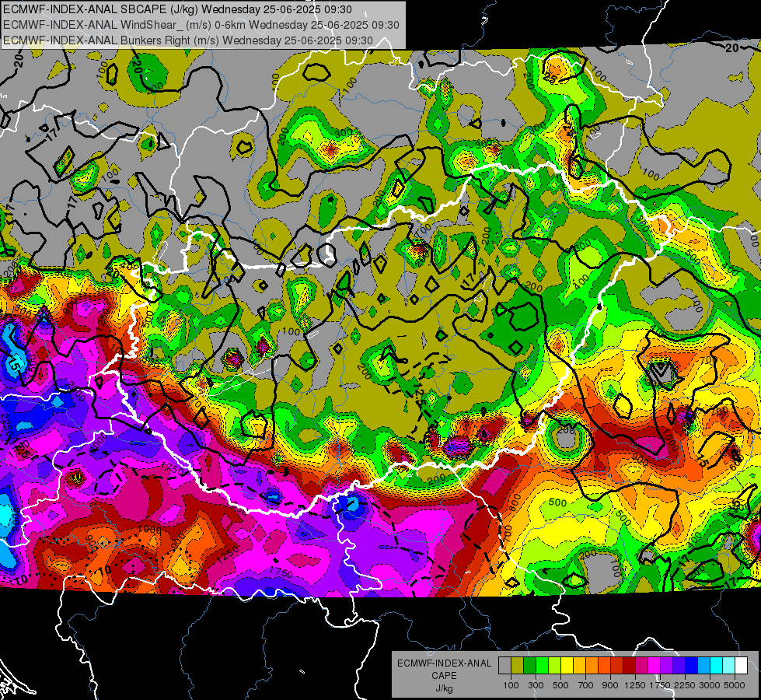Click the pink-magenta legend swatch after 1250
761x700 pixels.
[641, 666]
